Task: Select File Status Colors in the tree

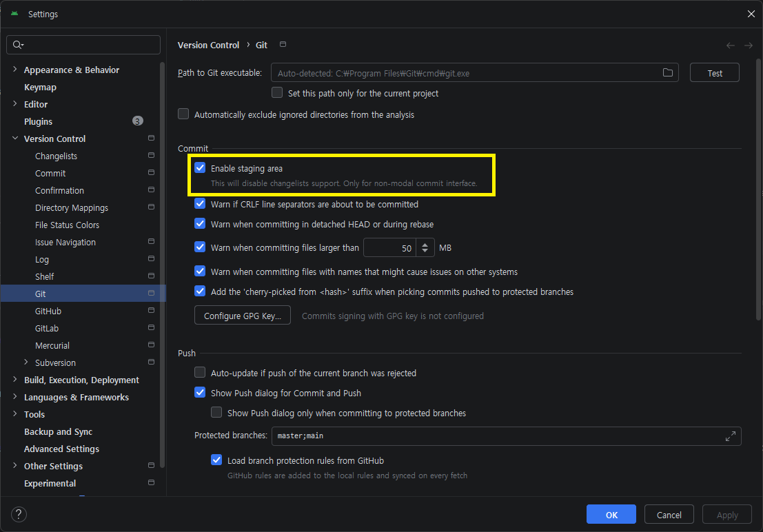Action: 67,225
